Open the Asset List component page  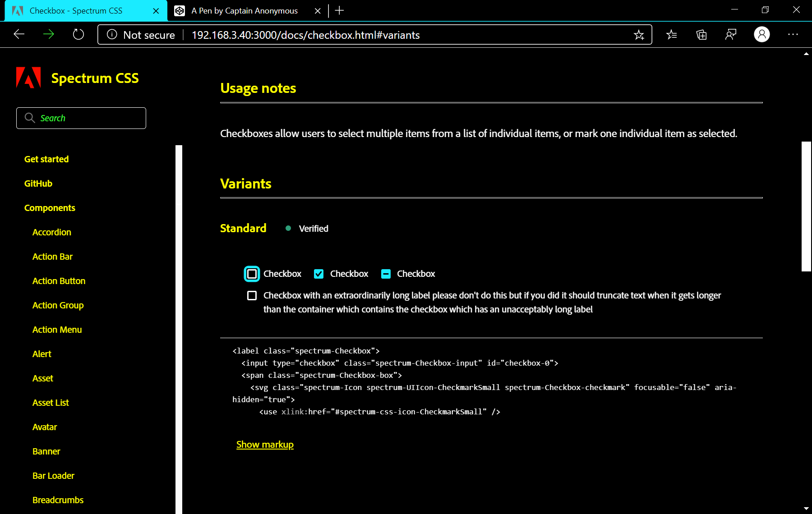51,403
